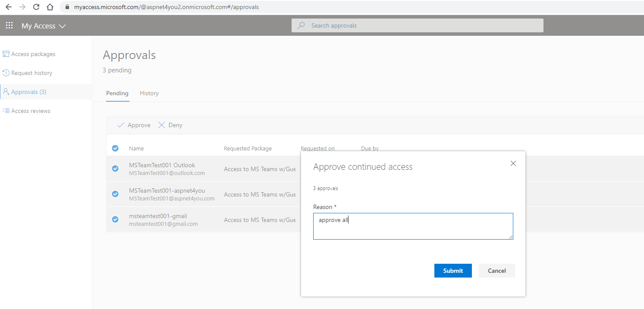Switch to the History tab
The image size is (644, 309).
149,93
